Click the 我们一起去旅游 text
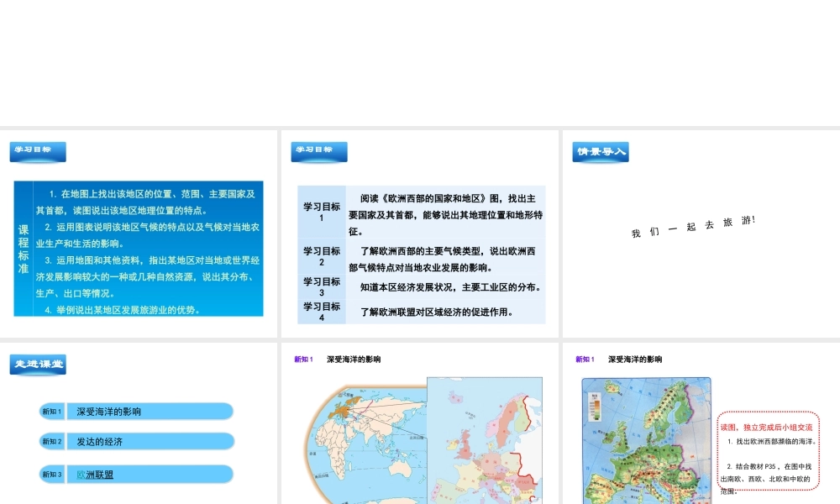Image resolution: width=840 pixels, height=504 pixels. [694, 227]
